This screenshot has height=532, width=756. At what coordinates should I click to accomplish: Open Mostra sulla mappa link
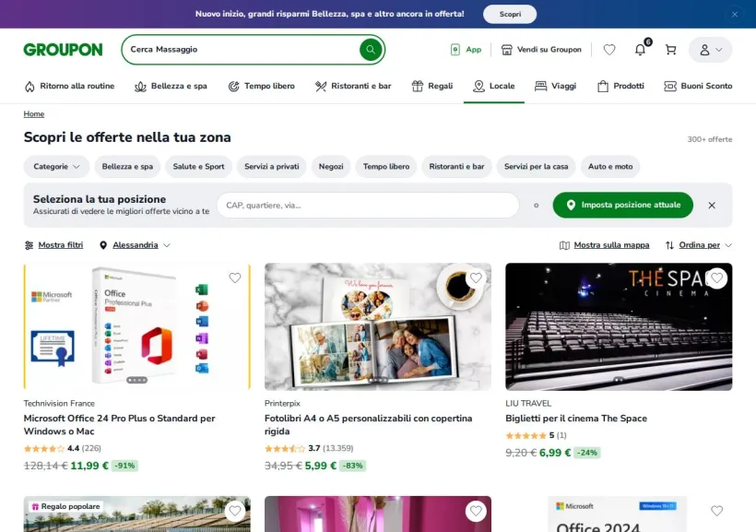pyautogui.click(x=604, y=245)
